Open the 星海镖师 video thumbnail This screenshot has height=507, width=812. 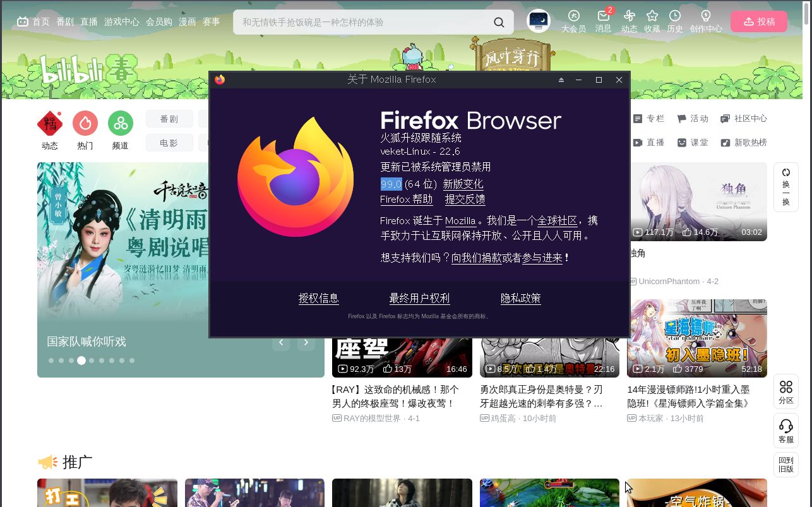coord(697,338)
